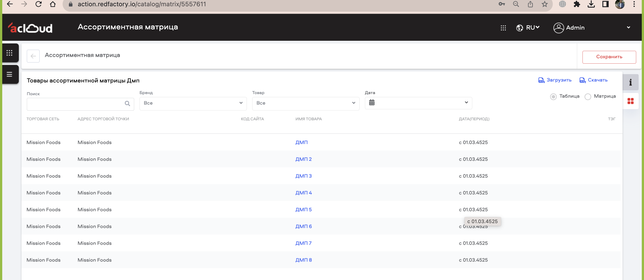
Task: Open the left sidebar apps grid
Action: click(x=9, y=53)
